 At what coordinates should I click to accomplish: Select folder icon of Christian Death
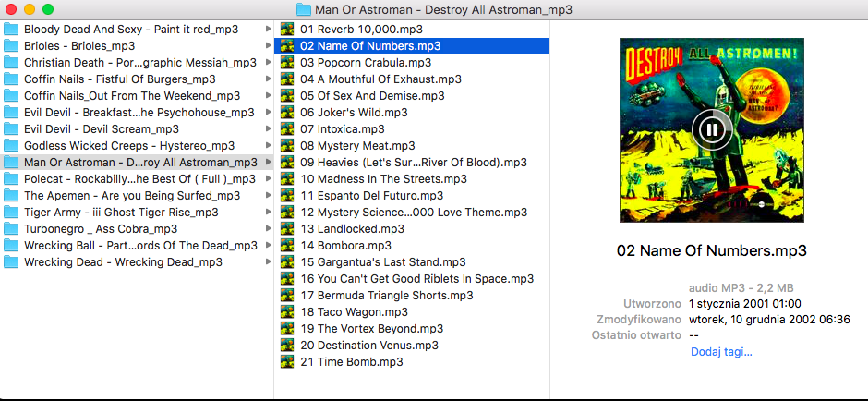point(11,62)
